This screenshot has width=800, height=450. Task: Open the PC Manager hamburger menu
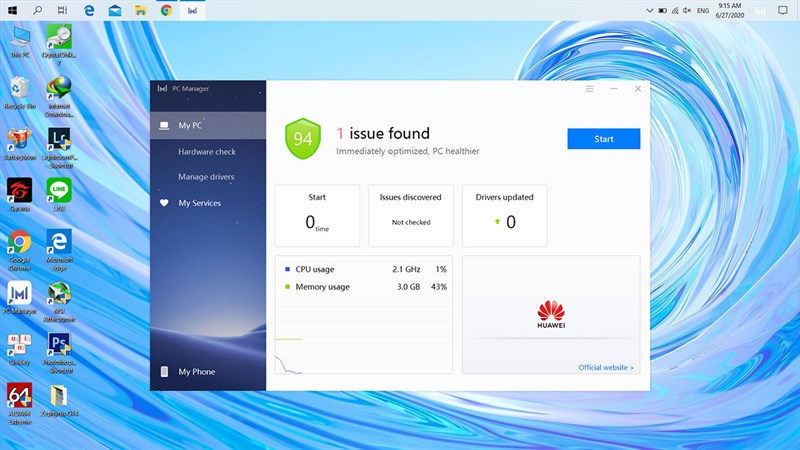coord(589,89)
